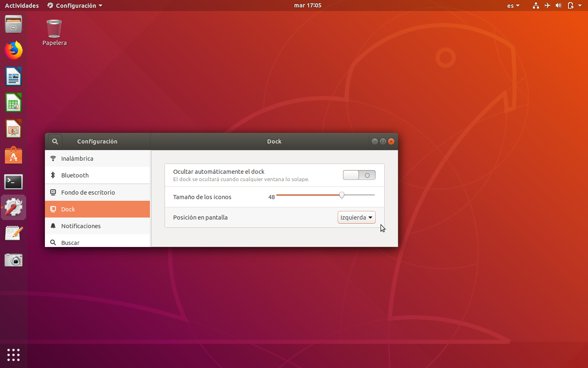Open the es keyboard language menu

(513, 6)
